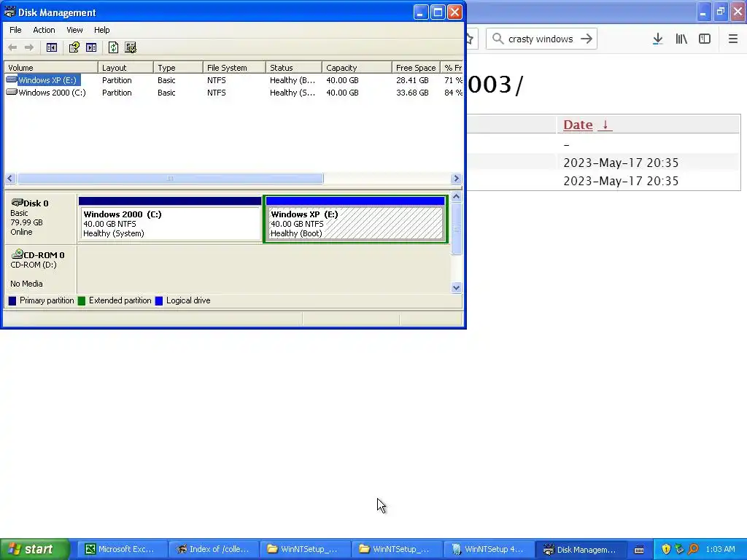Switch to first WinNTSetup_ folder taskbar button
Screen dimensions: 747x560
306,550
